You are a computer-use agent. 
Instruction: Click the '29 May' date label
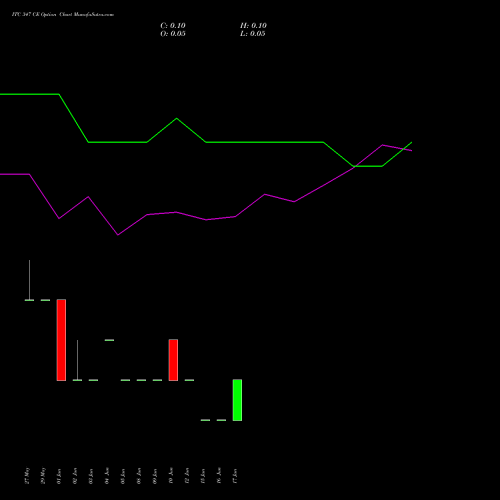[x=43, y=476]
